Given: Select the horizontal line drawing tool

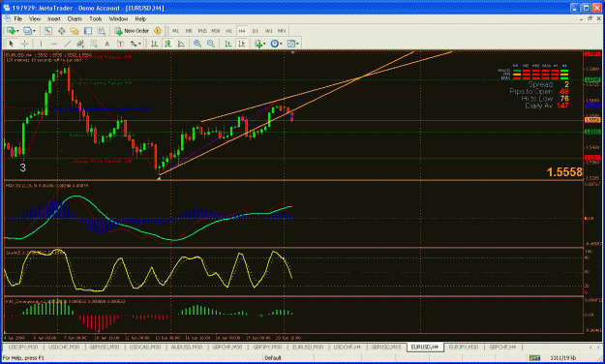Looking at the screenshot, I should coord(54,44).
